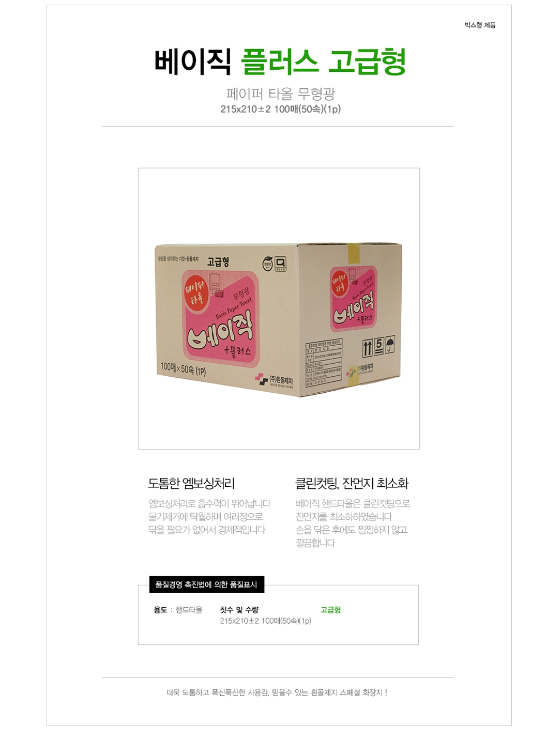
Task: Click the green 플러스 고급형 title text
Action: tap(324, 62)
